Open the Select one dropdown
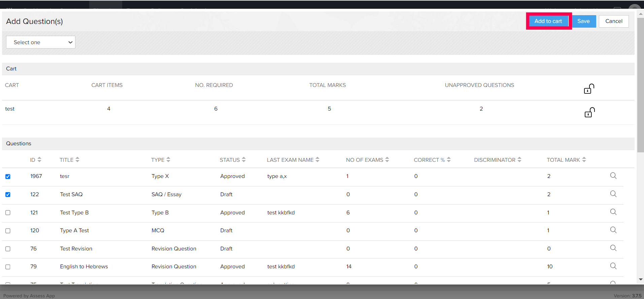 (41, 42)
